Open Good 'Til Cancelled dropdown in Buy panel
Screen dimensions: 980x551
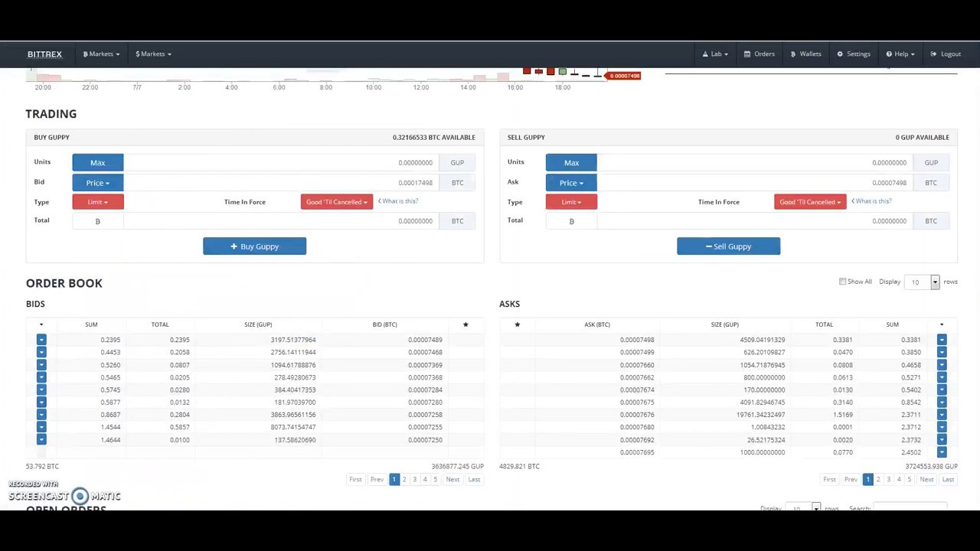(337, 202)
